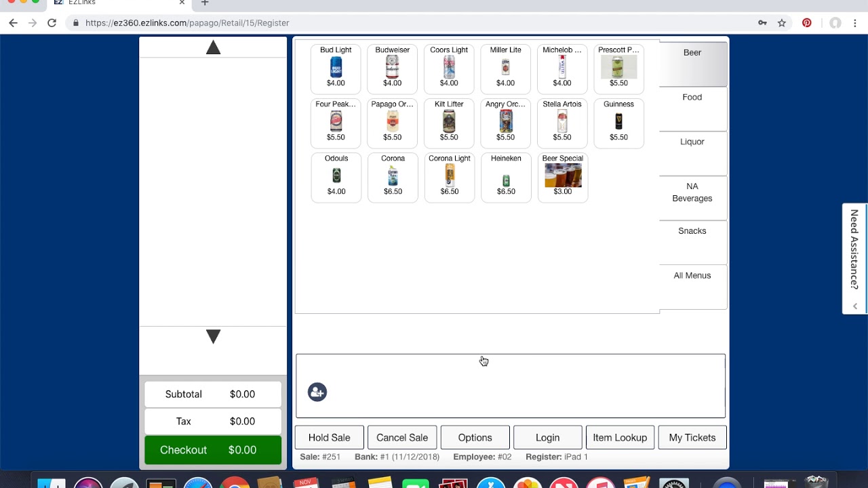
Task: Click the add customer icon
Action: pyautogui.click(x=317, y=392)
